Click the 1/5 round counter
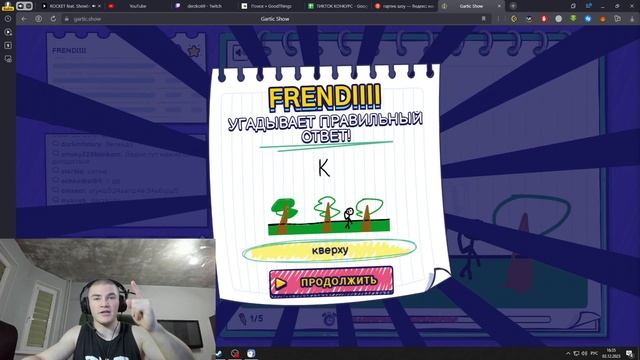The height and width of the screenshot is (360, 640). (256, 318)
